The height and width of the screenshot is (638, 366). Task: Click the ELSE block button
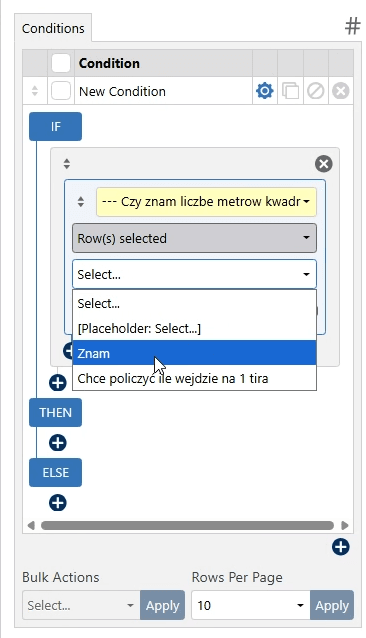coord(55,472)
